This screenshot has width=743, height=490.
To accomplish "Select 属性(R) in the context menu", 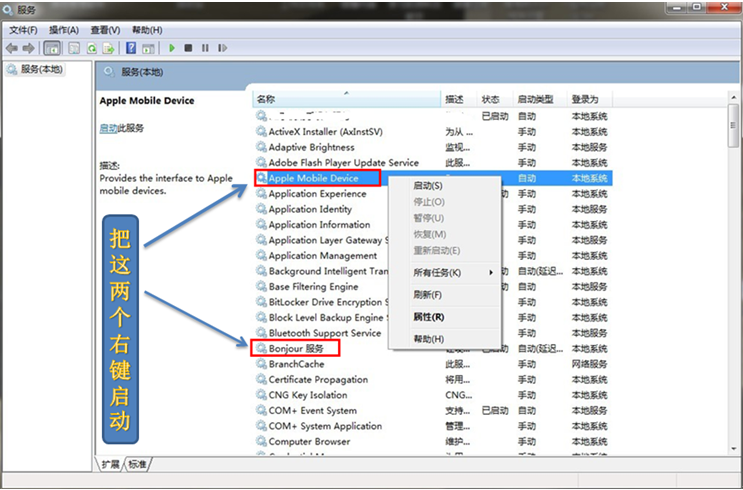I will point(428,317).
